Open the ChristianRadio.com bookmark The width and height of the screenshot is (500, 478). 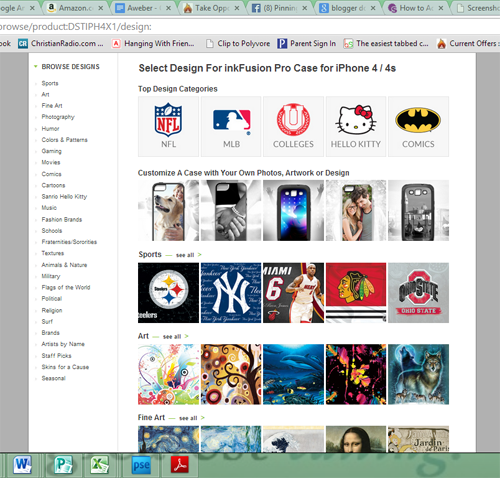pyautogui.click(x=61, y=44)
